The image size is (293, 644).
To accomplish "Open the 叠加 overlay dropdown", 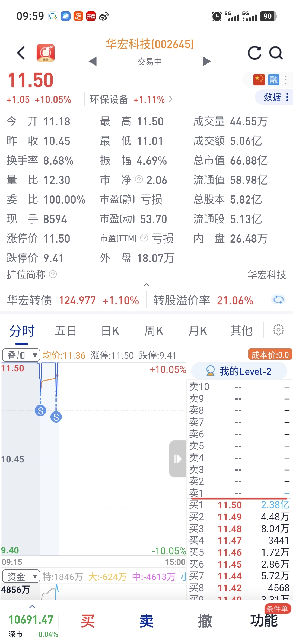I will coord(21,355).
